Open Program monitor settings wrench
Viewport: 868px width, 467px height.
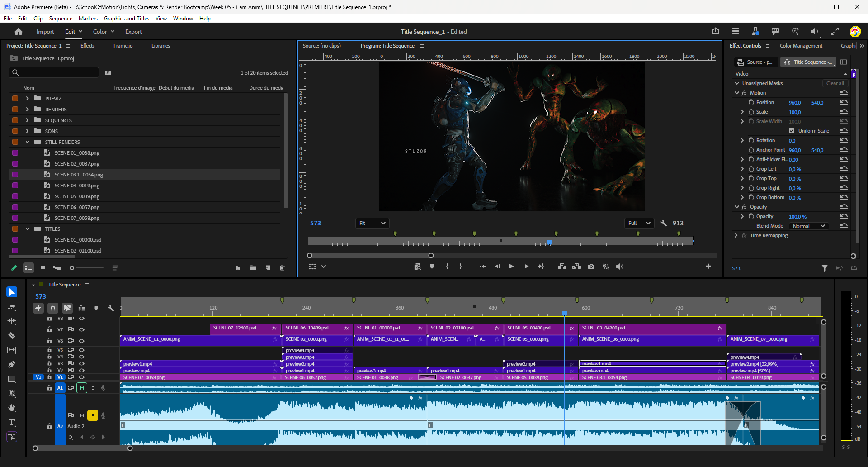click(x=664, y=223)
